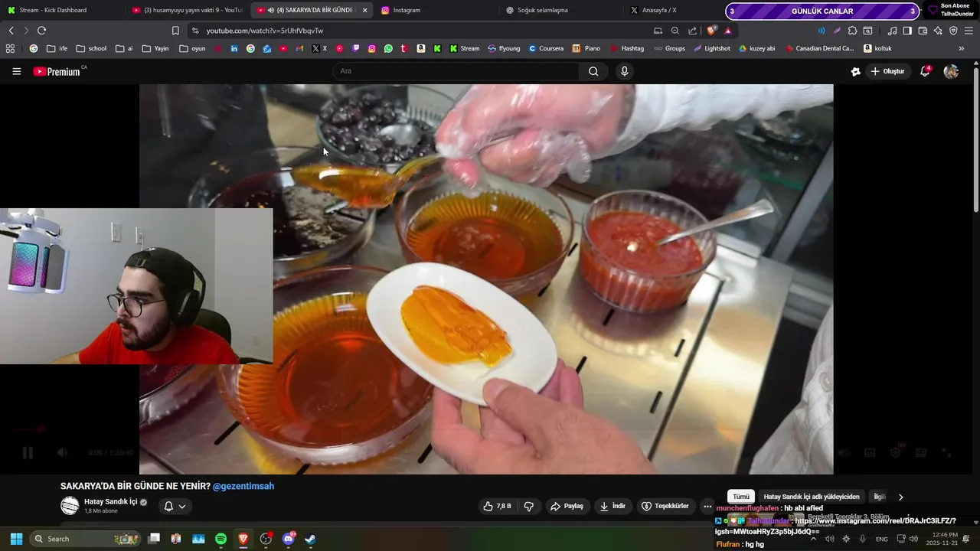The height and width of the screenshot is (551, 980).
Task: Open more actions three-dot menu under video
Action: 707,506
